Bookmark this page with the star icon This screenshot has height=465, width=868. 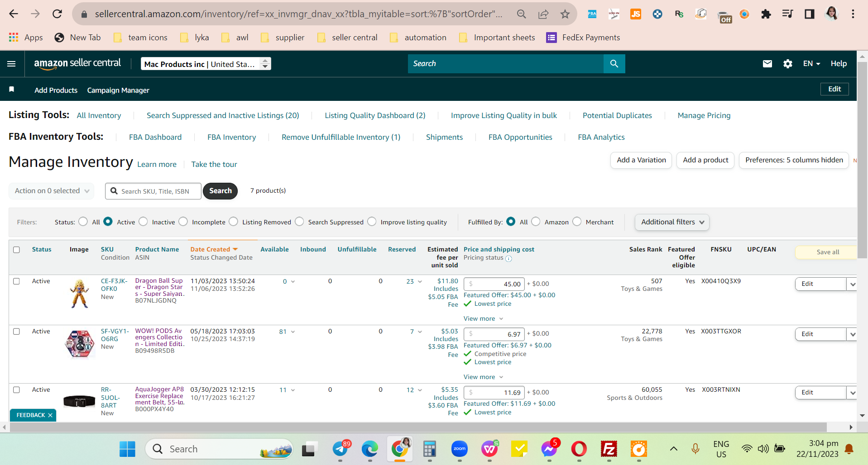tap(565, 14)
